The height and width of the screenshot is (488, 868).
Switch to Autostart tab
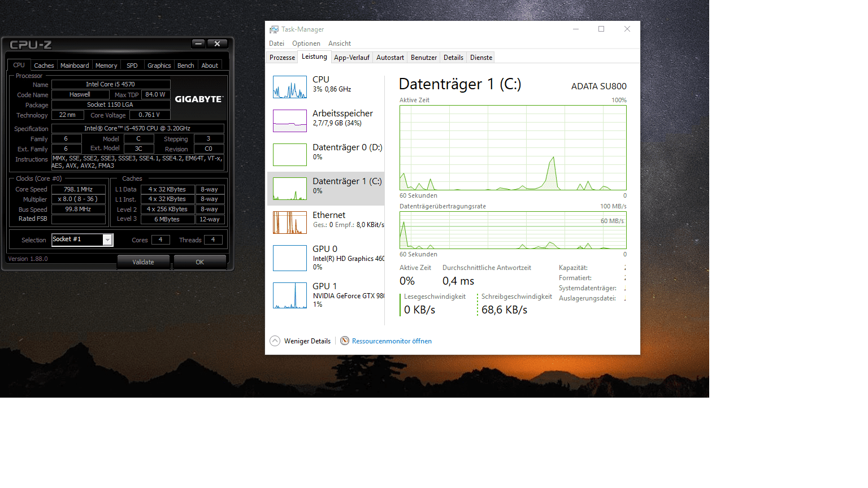coord(390,58)
